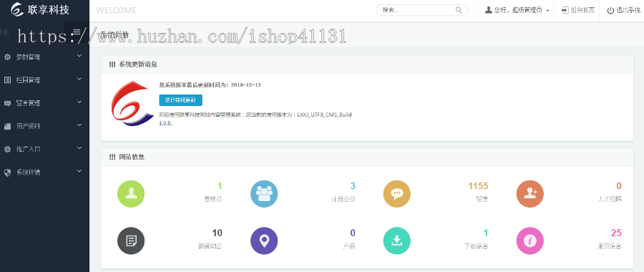Expand the 系统详情 chevron

[79, 171]
